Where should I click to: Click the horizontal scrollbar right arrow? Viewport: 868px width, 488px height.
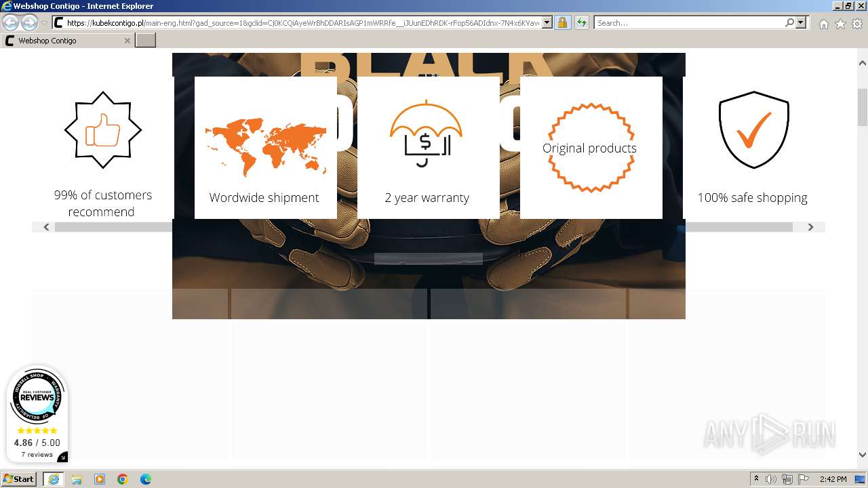[x=810, y=227]
